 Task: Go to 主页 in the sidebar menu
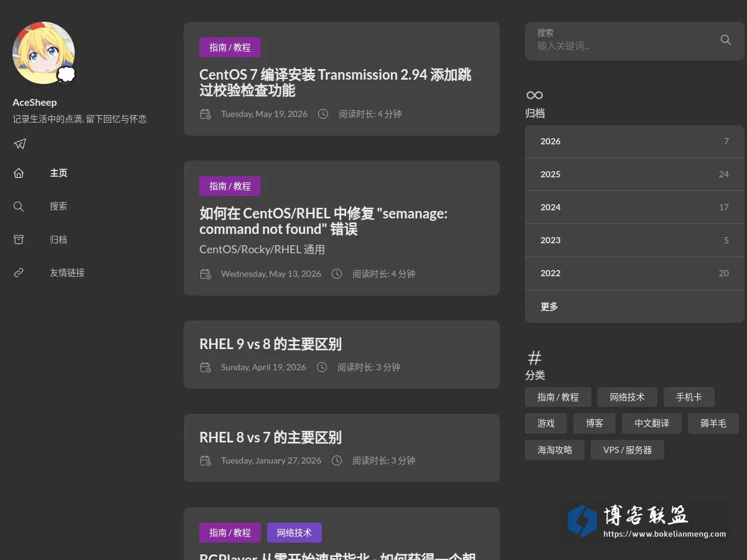(x=59, y=173)
